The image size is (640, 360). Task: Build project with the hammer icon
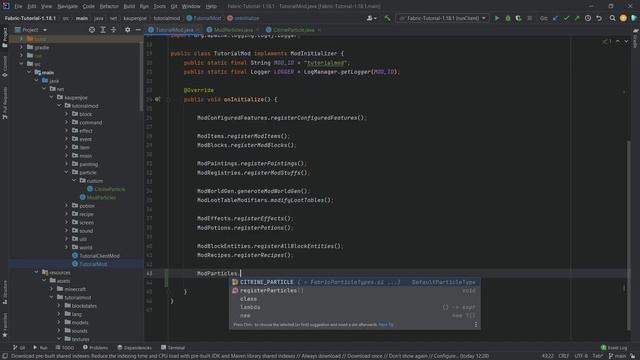387,18
